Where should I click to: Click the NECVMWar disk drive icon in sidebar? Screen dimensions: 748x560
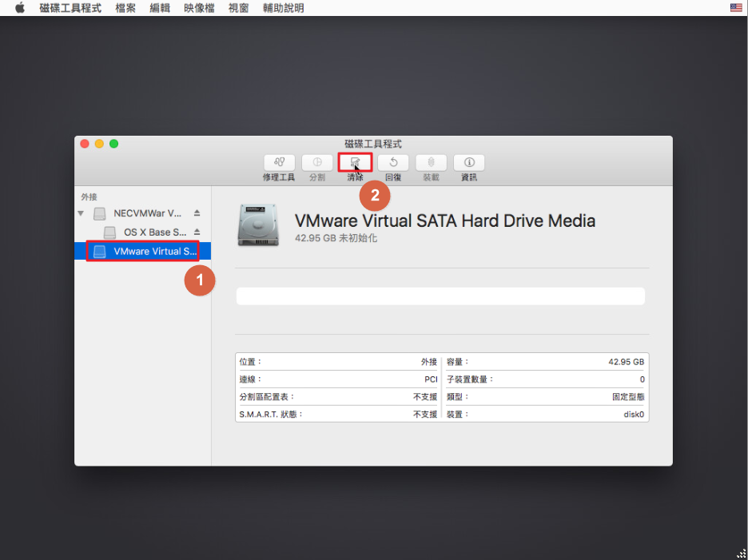pos(100,213)
